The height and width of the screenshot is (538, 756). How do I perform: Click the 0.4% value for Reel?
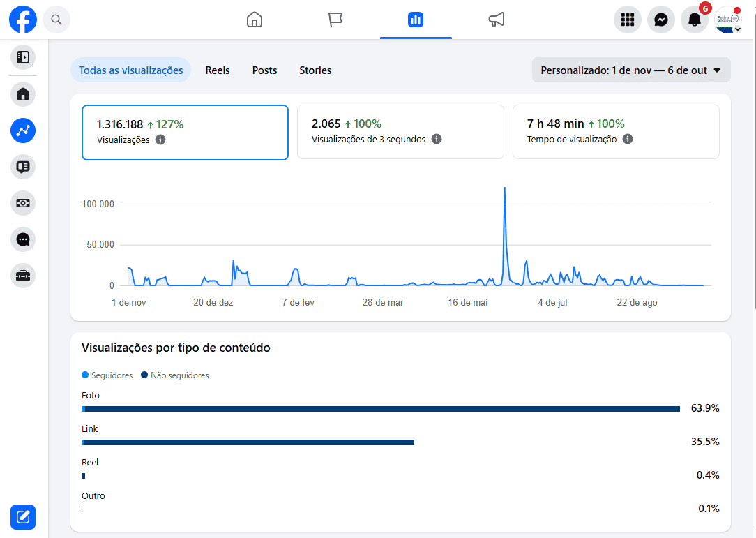pos(708,475)
